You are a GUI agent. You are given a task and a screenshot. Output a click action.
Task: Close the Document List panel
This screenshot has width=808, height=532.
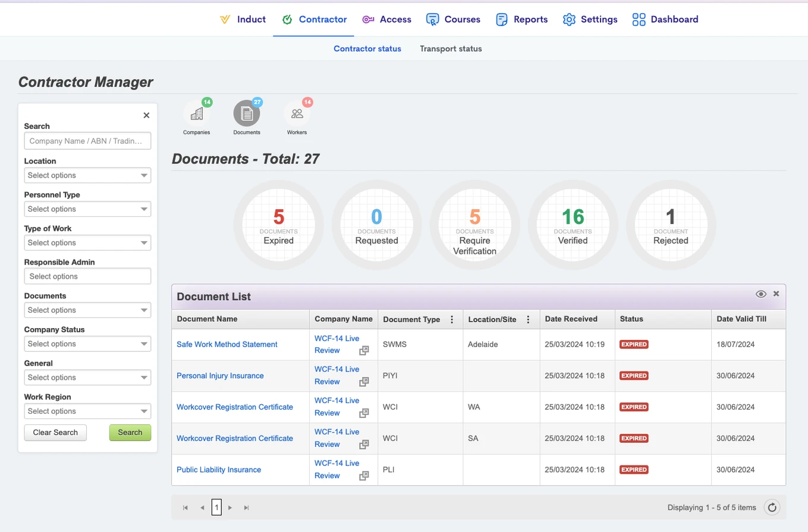tap(776, 294)
